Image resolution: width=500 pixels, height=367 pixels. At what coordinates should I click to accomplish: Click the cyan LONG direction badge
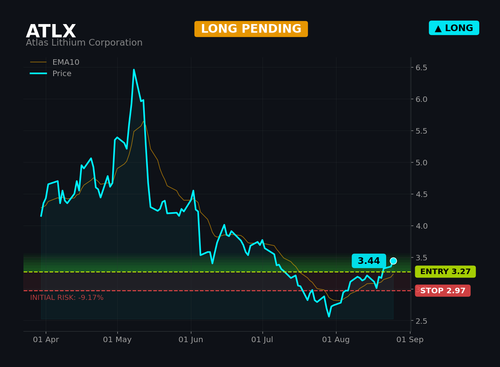click(x=454, y=28)
